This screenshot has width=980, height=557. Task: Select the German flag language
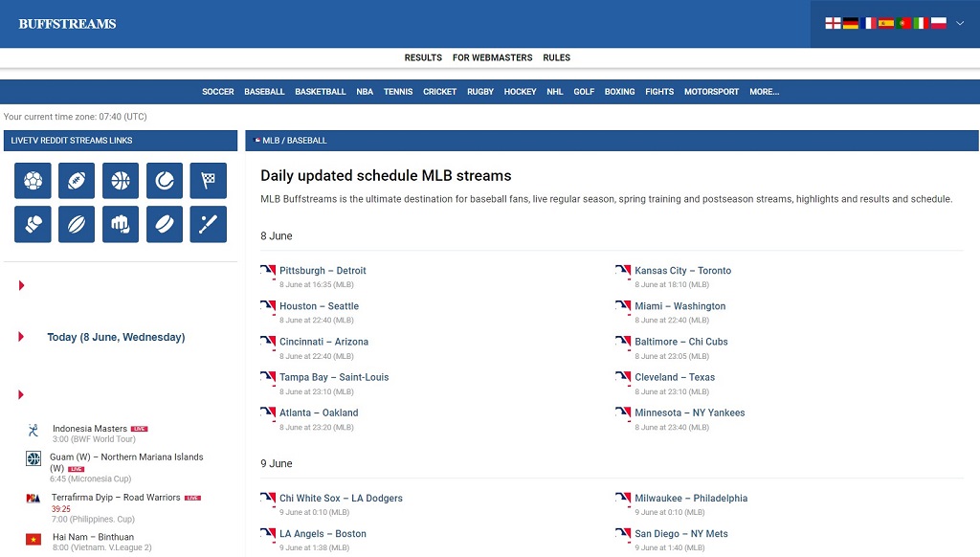pyautogui.click(x=850, y=23)
